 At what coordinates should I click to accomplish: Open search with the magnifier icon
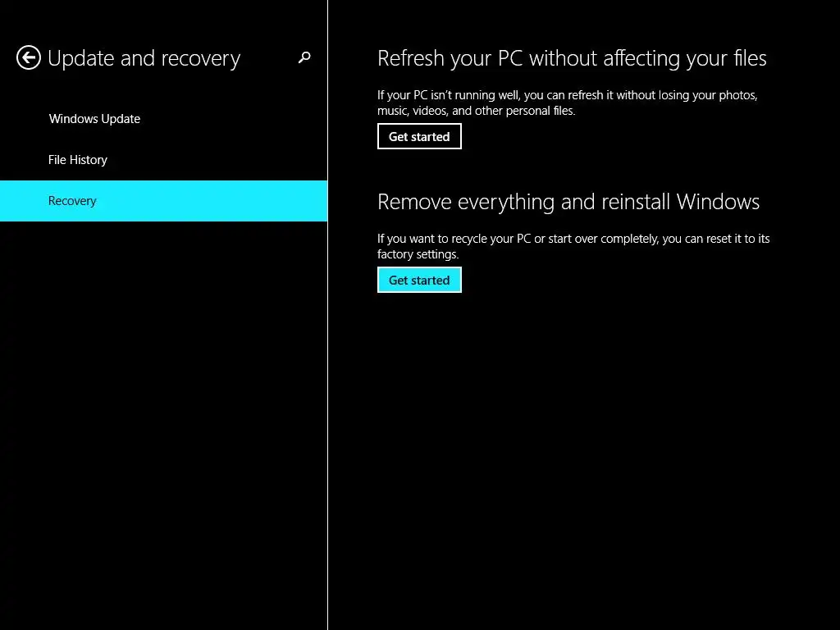click(304, 57)
